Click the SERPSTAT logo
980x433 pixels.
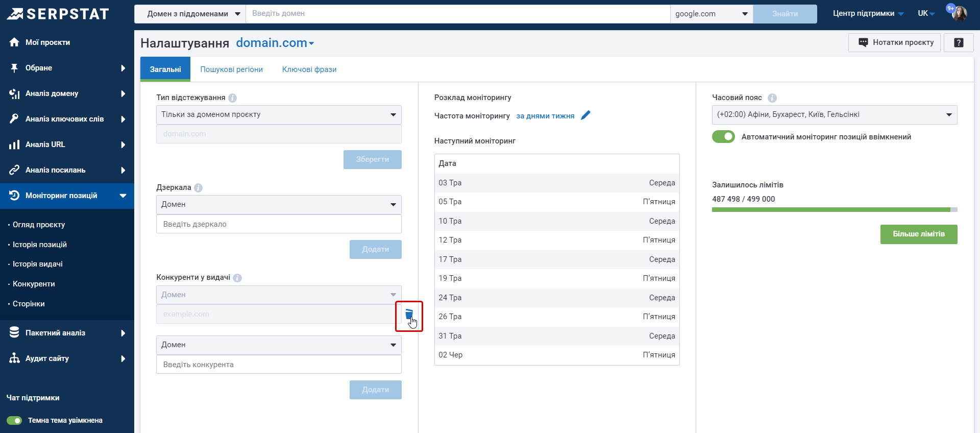[58, 14]
